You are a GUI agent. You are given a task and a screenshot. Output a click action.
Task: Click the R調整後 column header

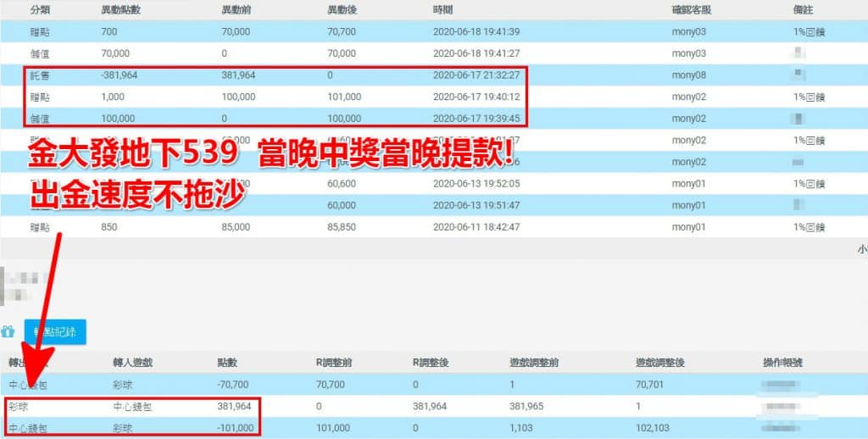(431, 363)
